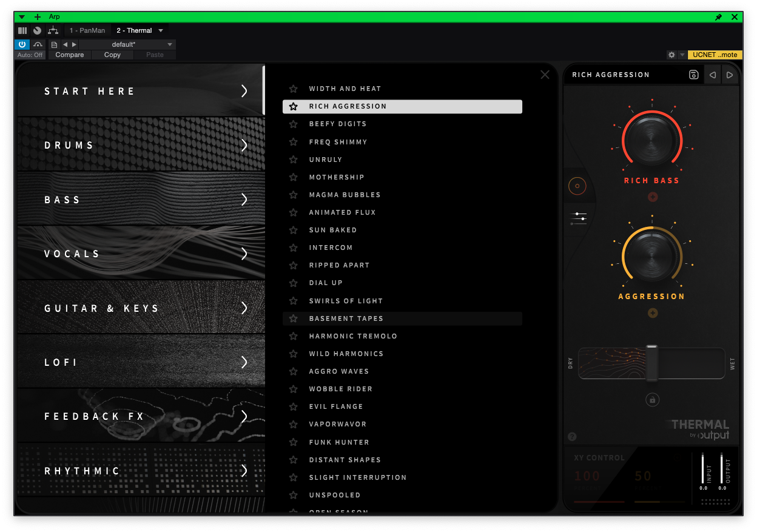Open the RHYTHMIC preset category

click(x=141, y=471)
